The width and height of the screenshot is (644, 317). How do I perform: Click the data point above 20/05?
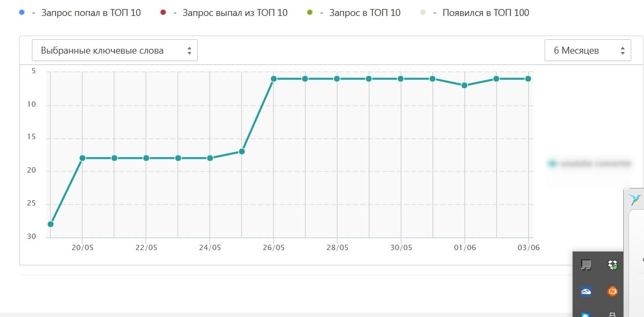pos(82,158)
